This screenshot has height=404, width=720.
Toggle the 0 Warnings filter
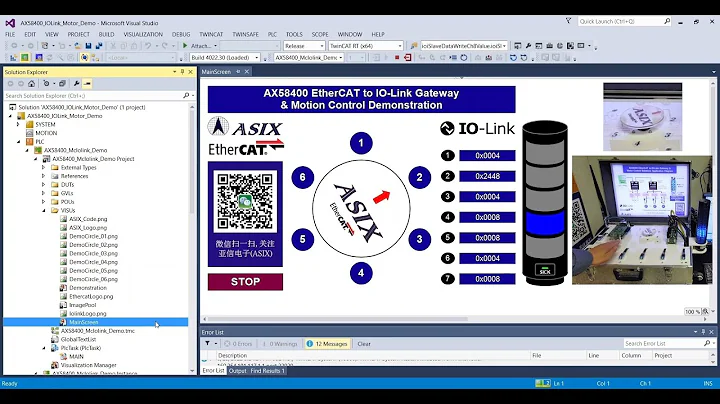(279, 343)
